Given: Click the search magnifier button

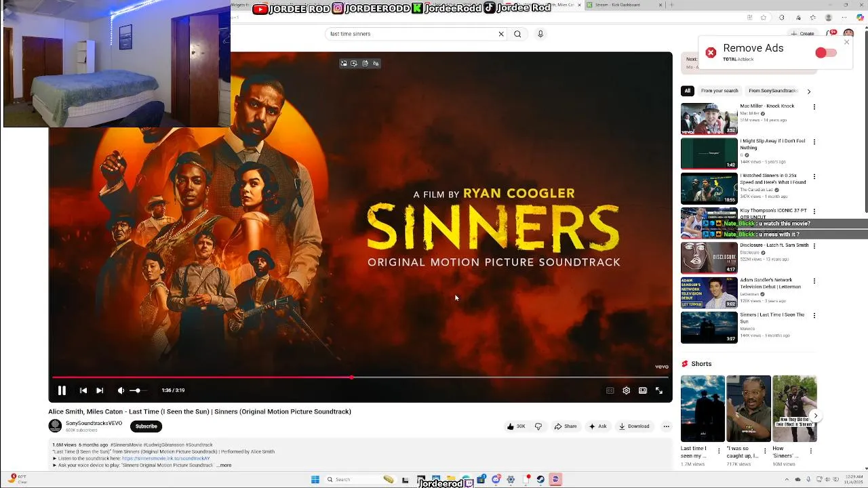Looking at the screenshot, I should pyautogui.click(x=517, y=34).
